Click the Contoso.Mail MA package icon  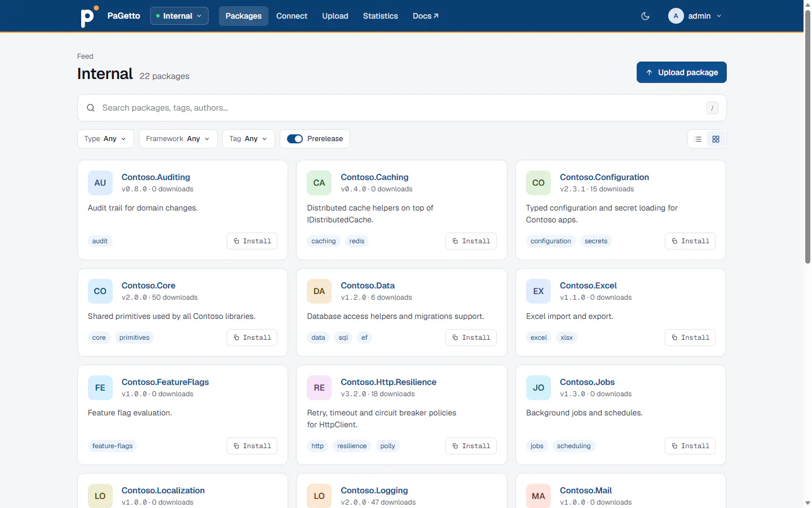point(539,496)
